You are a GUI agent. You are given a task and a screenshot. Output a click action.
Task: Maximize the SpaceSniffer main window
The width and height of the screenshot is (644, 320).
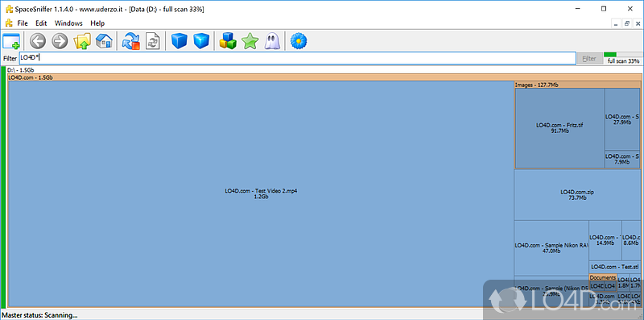point(604,9)
